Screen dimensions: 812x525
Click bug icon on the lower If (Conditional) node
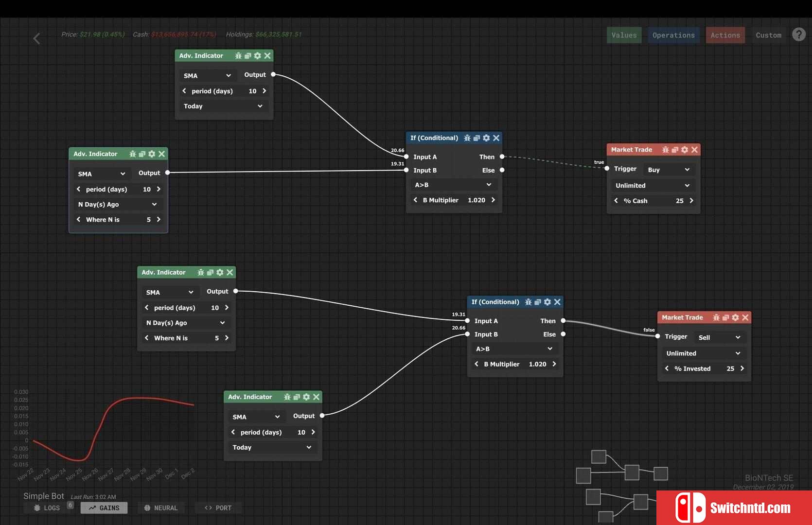tap(529, 302)
